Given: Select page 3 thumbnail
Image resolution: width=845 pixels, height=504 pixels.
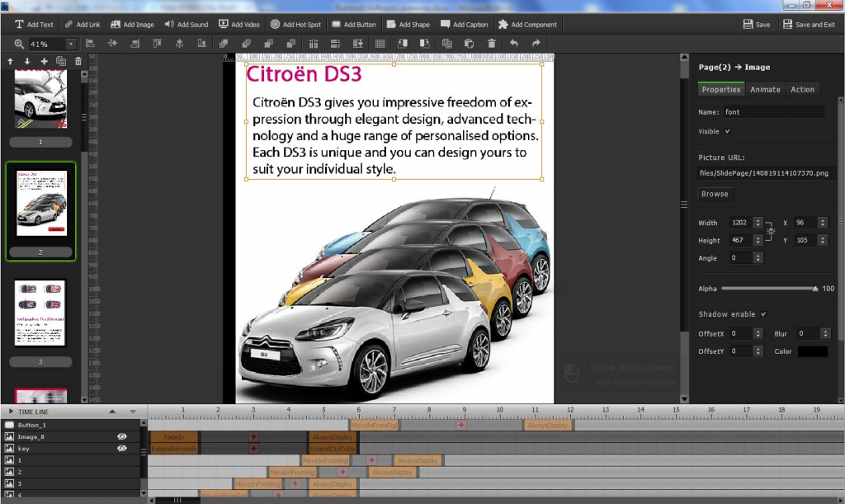Looking at the screenshot, I should click(40, 313).
